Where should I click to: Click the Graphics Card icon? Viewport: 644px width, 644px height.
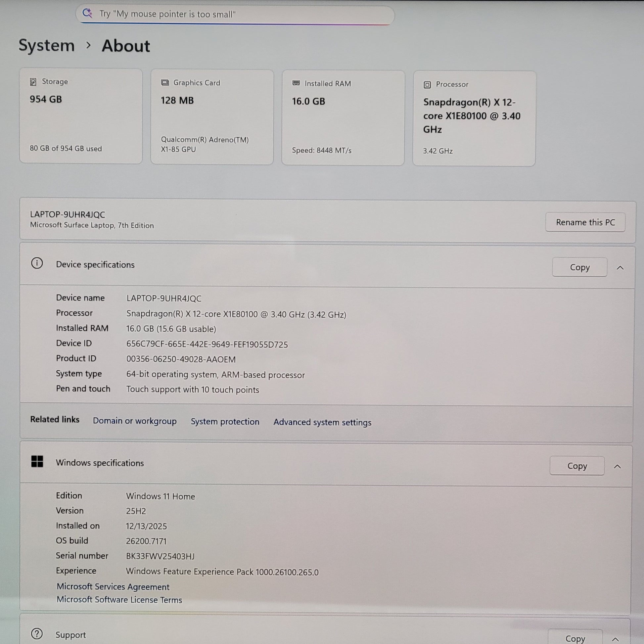point(165,83)
